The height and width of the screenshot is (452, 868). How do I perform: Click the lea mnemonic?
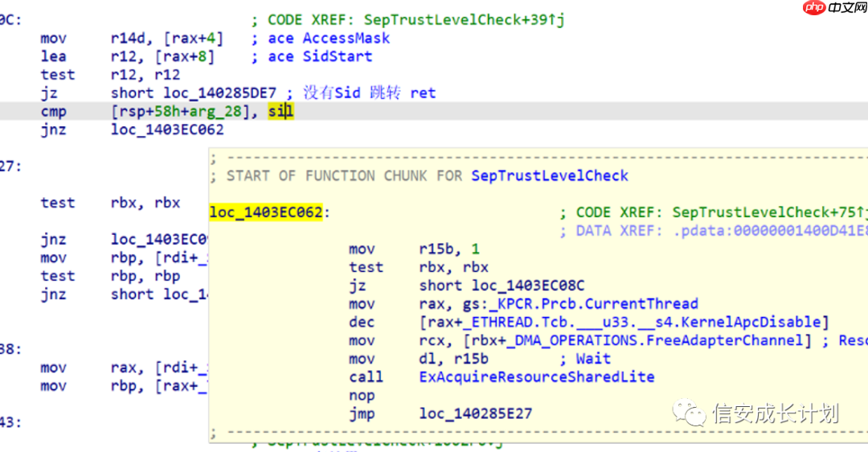pos(53,56)
